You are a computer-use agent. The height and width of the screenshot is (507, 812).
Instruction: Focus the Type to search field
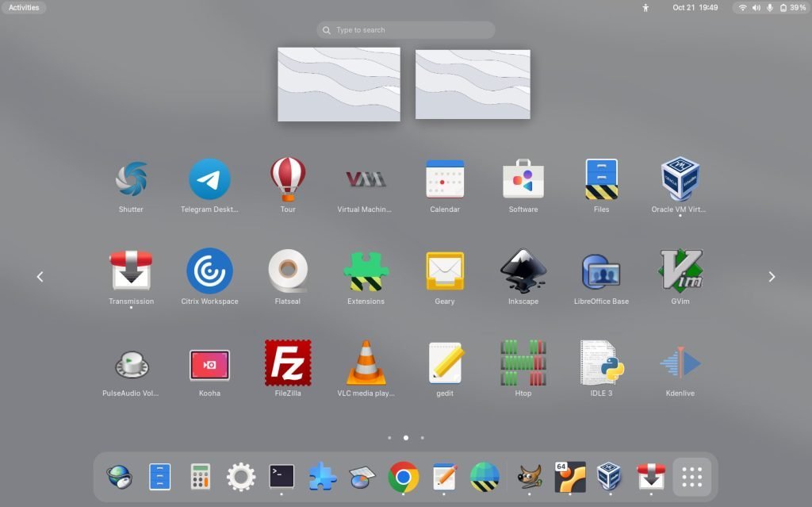405,30
